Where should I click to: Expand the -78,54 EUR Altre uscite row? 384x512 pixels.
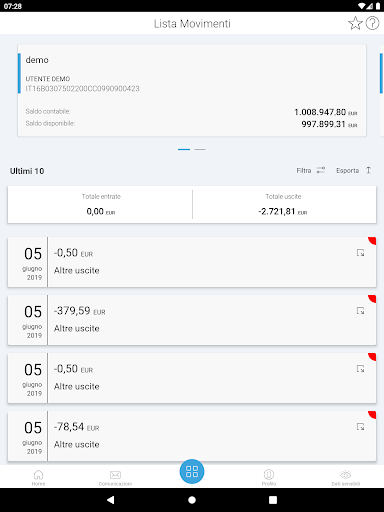pos(192,436)
